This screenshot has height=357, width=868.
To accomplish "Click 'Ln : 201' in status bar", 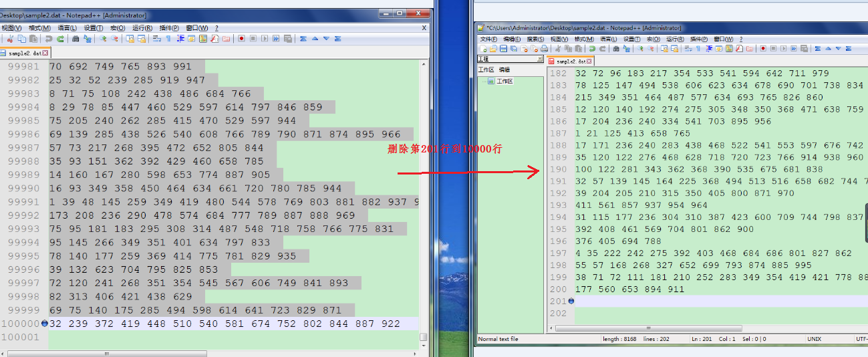I will [702, 339].
